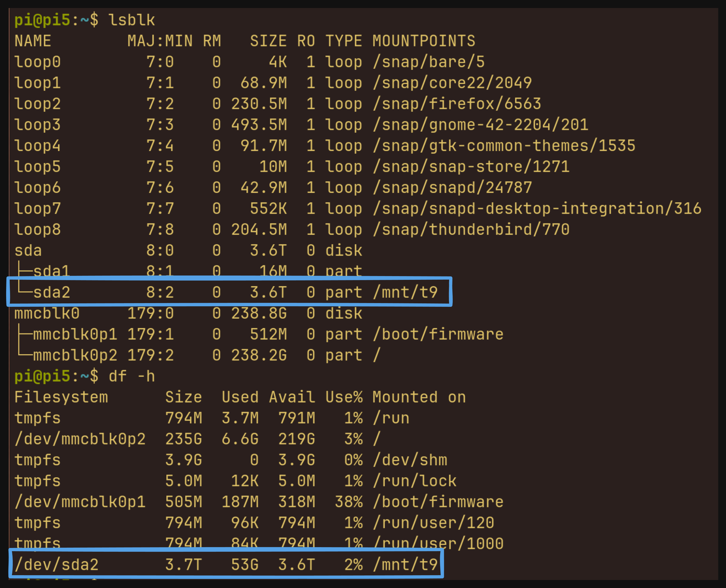726x588 pixels.
Task: Click the 238.8G size of mmcblk0
Action: (x=259, y=313)
